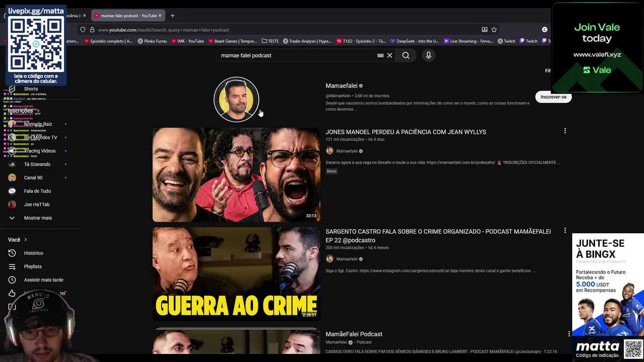Open 'Trader Analysis | Hype...' bookmark

click(307, 41)
